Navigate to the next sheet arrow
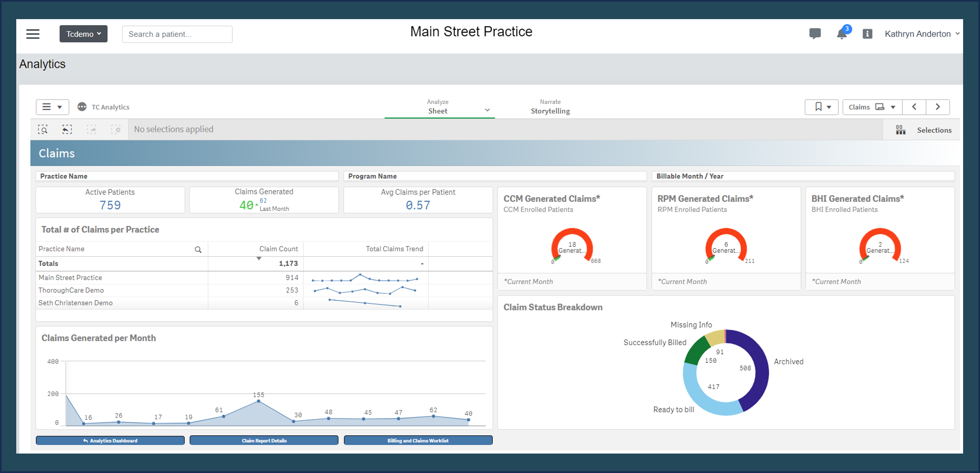Image resolution: width=980 pixels, height=473 pixels. [938, 107]
